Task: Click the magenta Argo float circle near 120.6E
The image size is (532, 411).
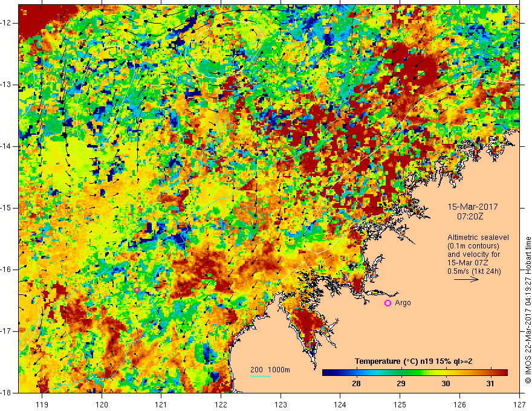Action: 137,290
